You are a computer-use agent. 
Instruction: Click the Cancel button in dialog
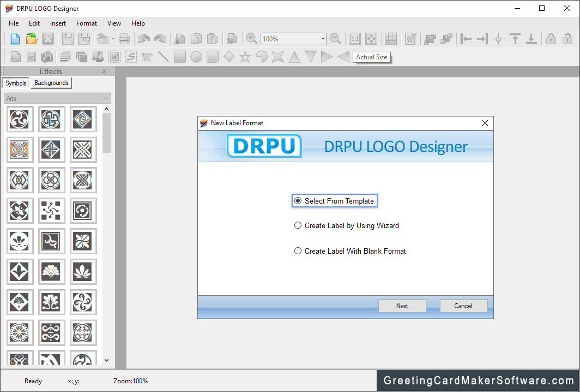point(463,306)
